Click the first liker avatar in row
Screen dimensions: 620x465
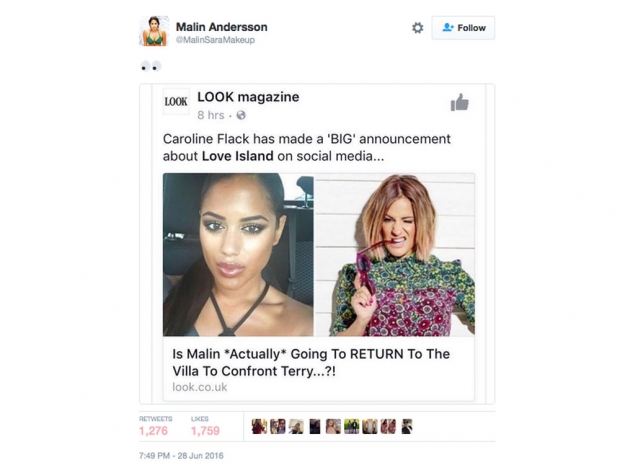[259, 427]
